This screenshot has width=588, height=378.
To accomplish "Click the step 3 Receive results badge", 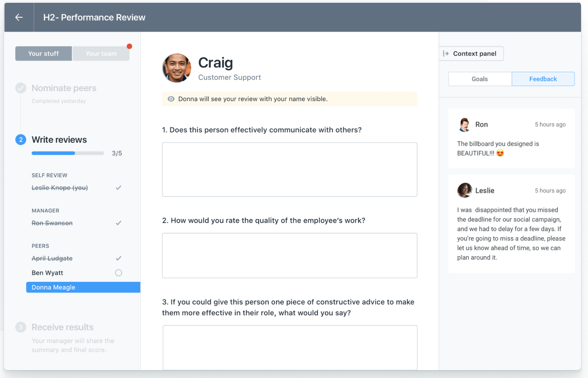I will pyautogui.click(x=20, y=327).
